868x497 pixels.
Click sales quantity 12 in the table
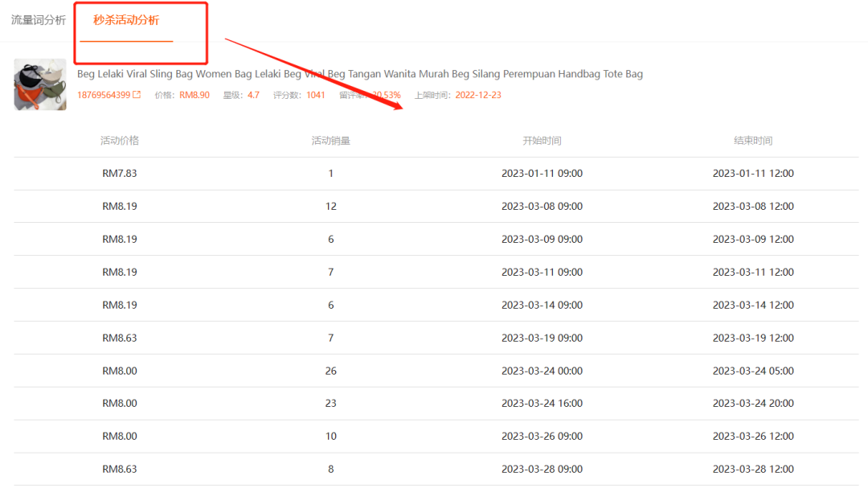(x=331, y=206)
